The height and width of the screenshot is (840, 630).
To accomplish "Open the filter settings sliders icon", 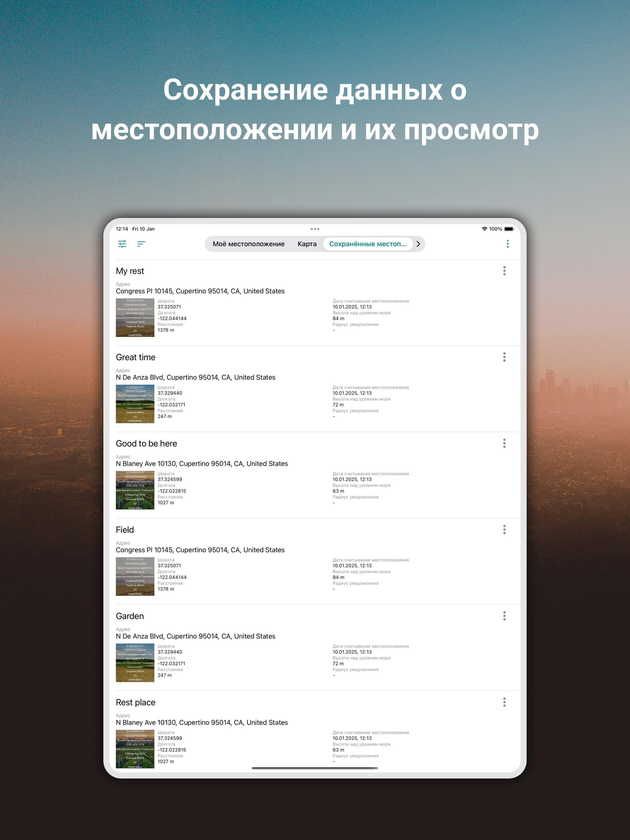I will pos(122,244).
